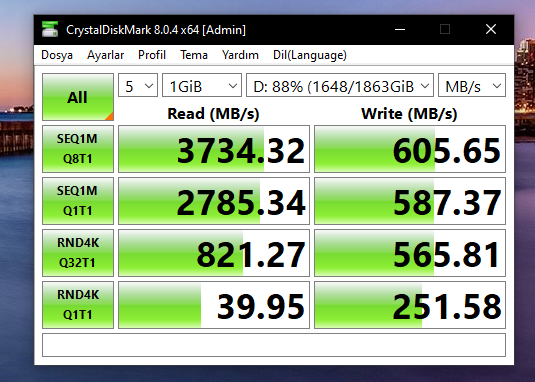Open the test count dropdown showing 5
Screen dimensions: 535x382
click(x=138, y=85)
